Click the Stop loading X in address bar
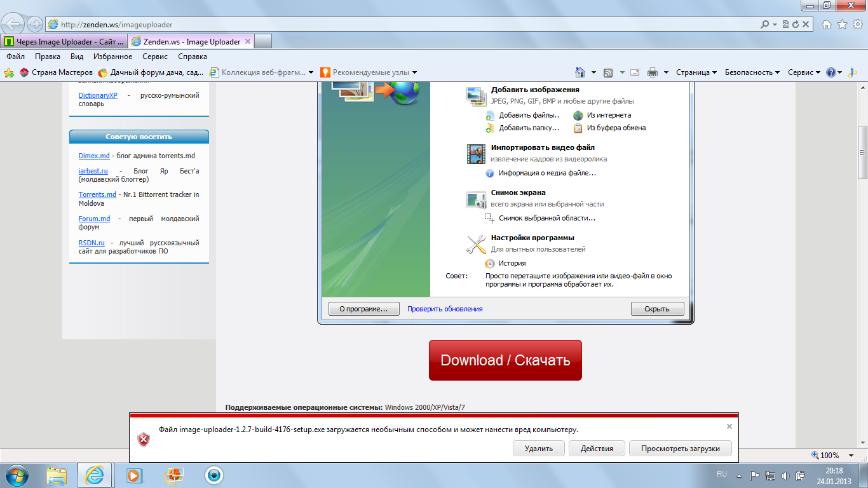This screenshot has height=488, width=868. (806, 24)
